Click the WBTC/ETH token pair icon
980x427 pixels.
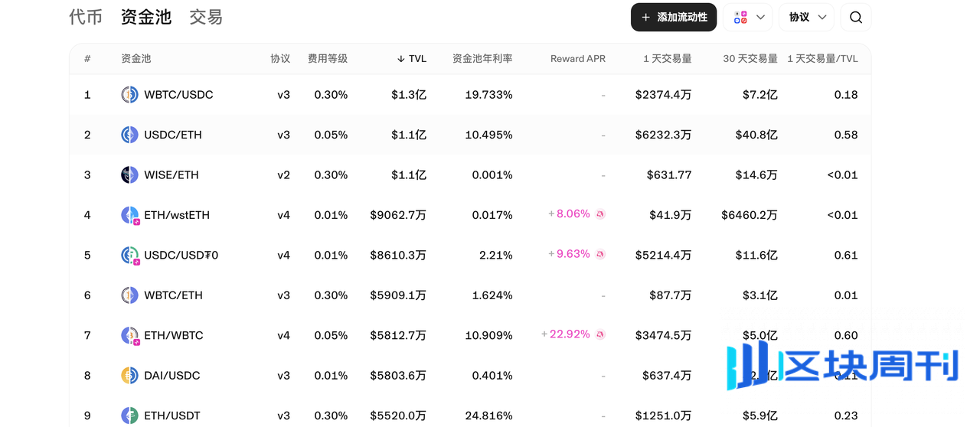coord(129,295)
